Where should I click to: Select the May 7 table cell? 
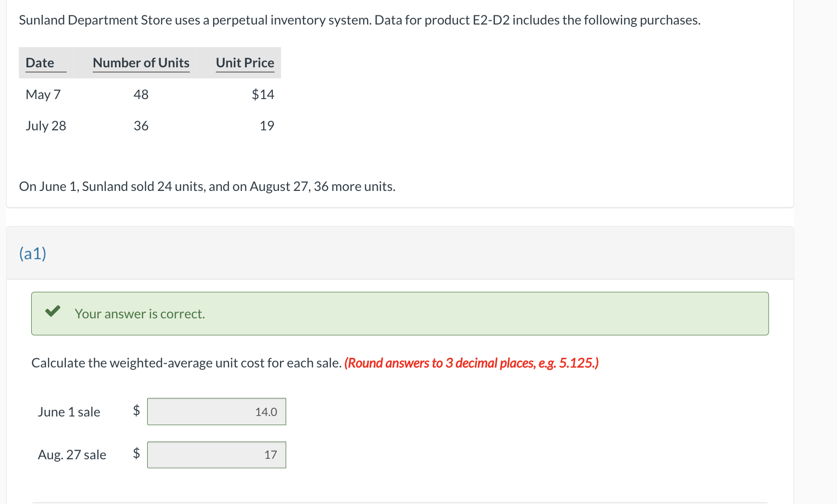[x=43, y=94]
